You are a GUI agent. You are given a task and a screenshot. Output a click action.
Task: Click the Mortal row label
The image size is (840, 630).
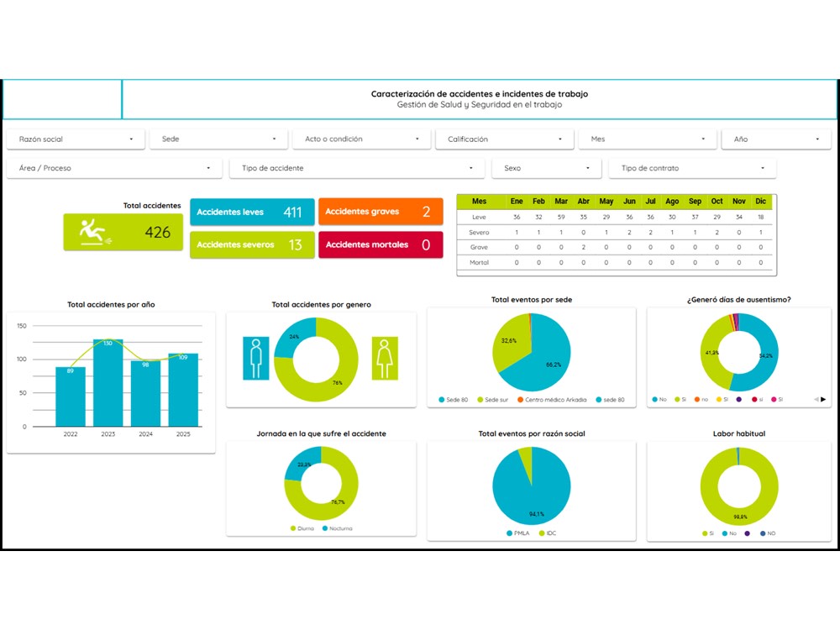pos(479,262)
